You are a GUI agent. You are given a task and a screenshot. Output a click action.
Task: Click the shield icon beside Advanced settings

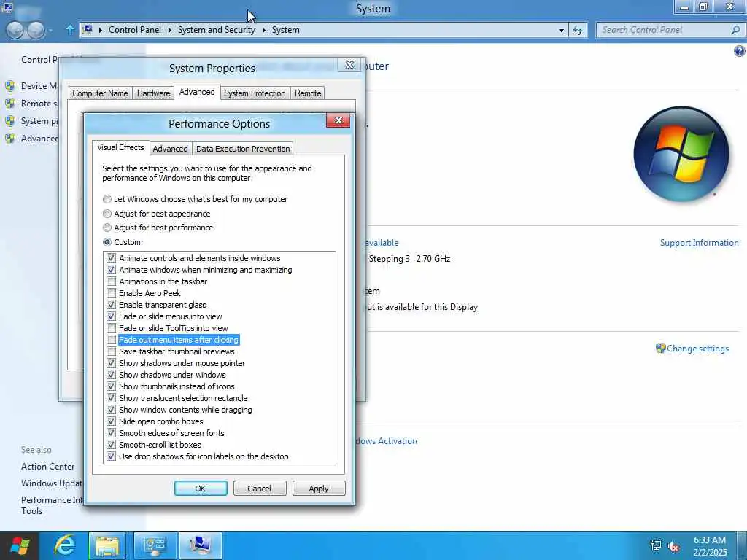pyautogui.click(x=10, y=139)
